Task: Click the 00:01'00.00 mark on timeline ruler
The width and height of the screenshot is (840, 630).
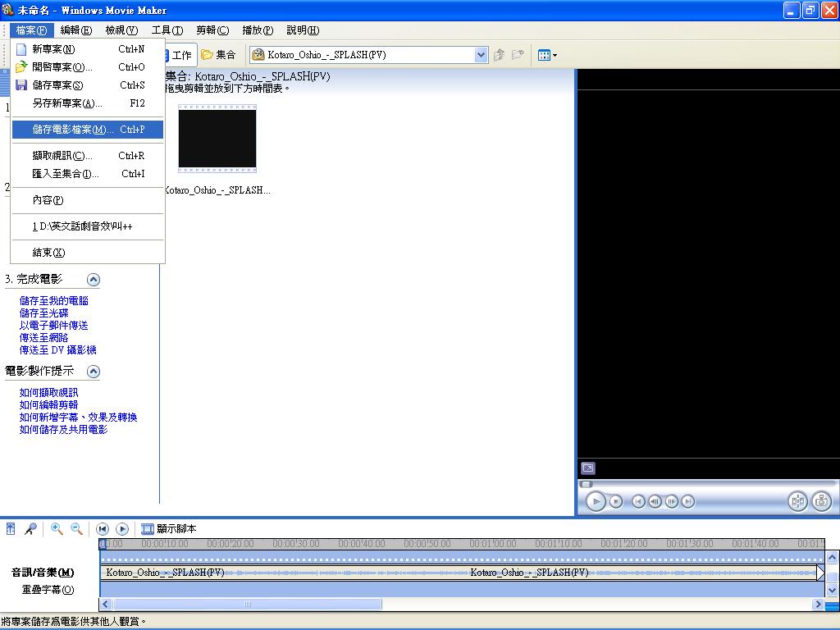Action: coord(493,544)
